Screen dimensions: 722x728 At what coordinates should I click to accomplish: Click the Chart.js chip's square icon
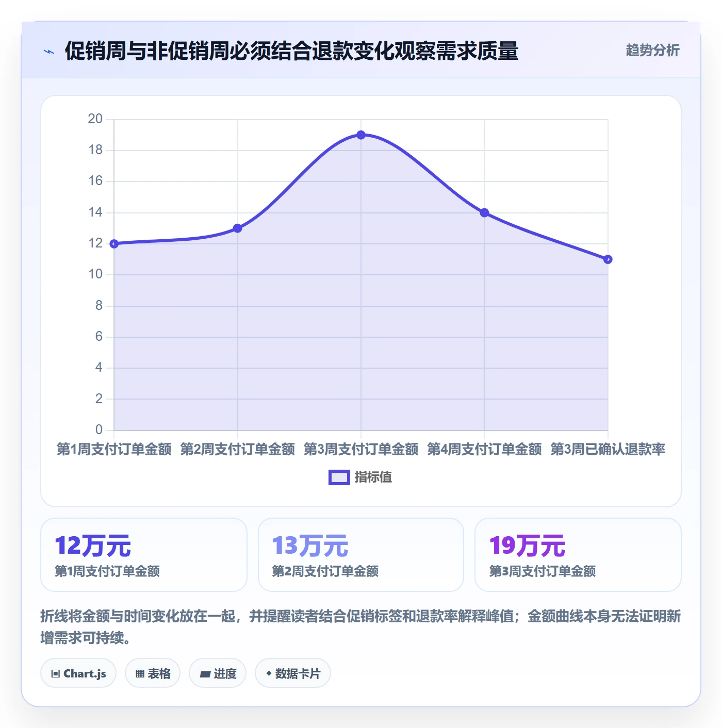[x=56, y=674]
